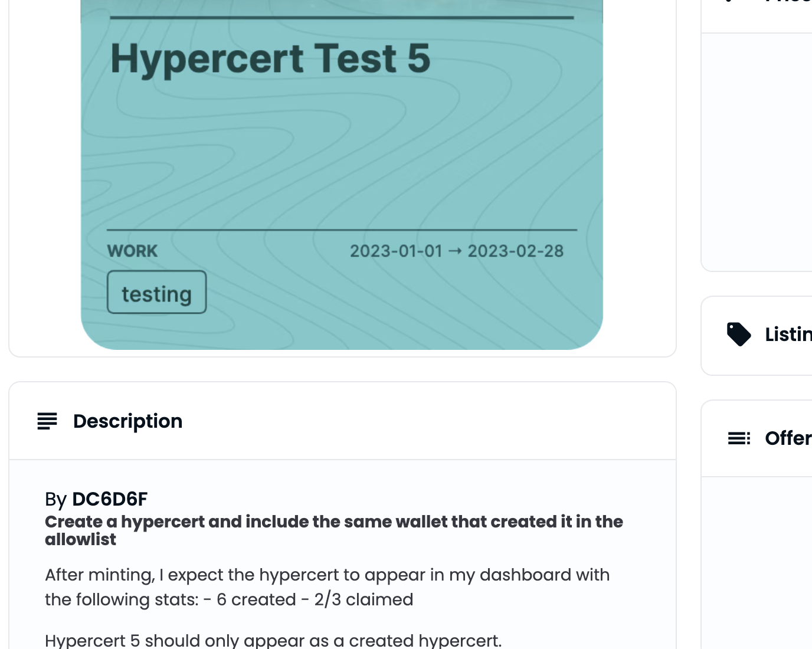Toggle the testing work scope chip
The width and height of the screenshot is (812, 649).
point(156,292)
